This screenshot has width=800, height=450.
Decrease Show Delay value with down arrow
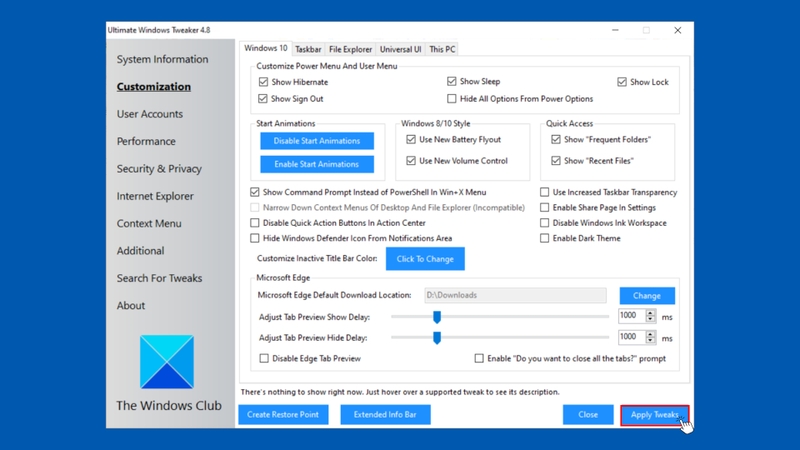point(650,319)
